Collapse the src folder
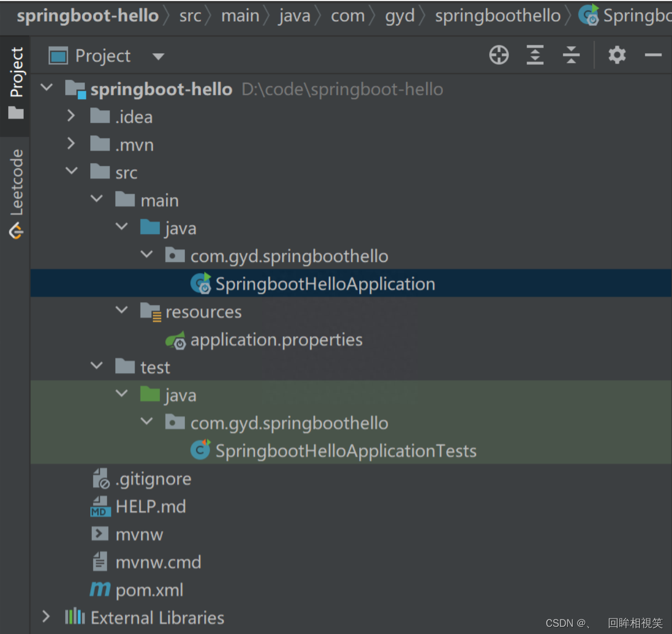 (x=71, y=171)
